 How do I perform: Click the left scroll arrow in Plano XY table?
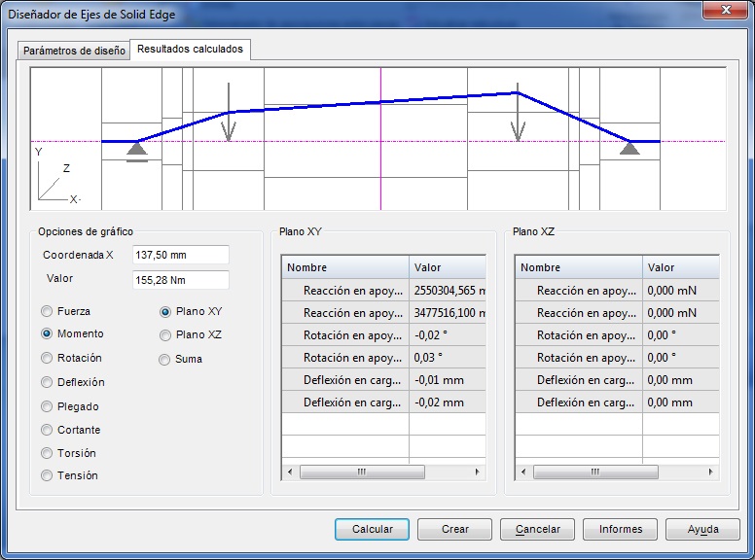pos(290,472)
